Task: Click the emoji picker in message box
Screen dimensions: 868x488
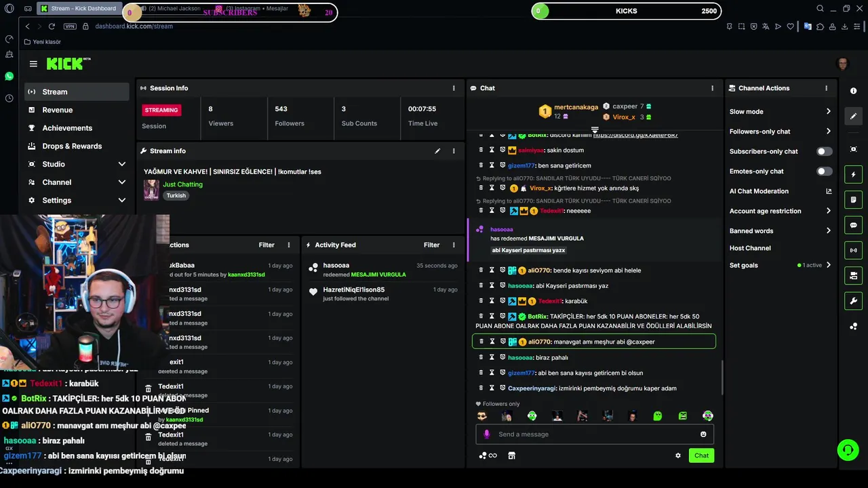Action: click(x=703, y=434)
